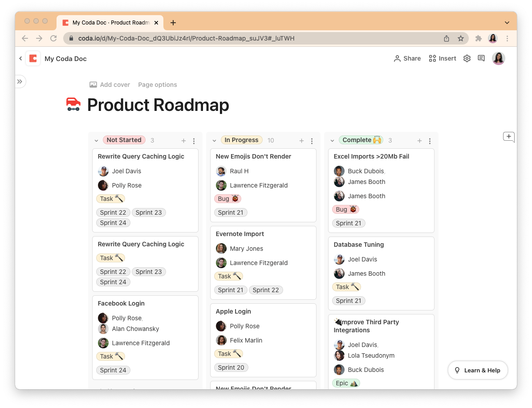The height and width of the screenshot is (408, 532).
Task: Add card to Not Started column
Action: 183,140
